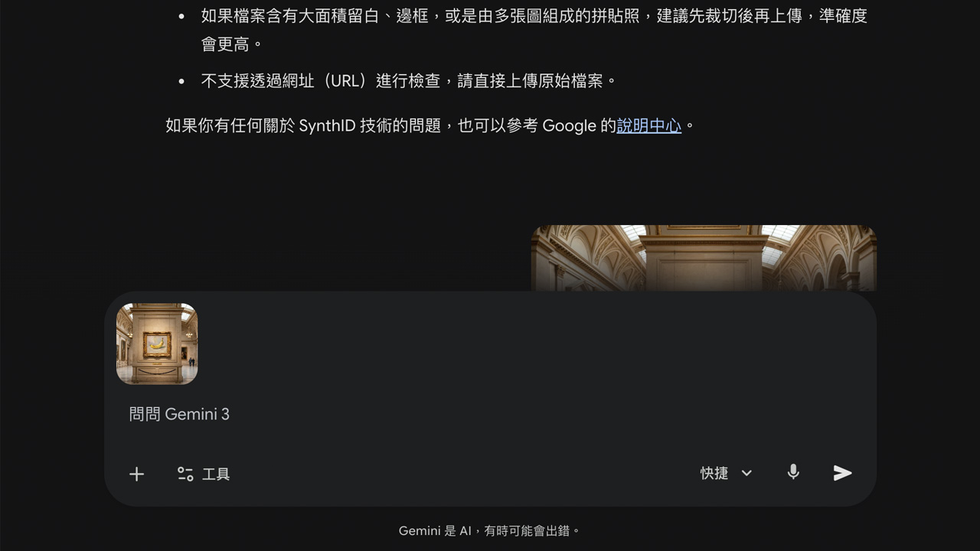The image size is (980, 551).
Task: Click the word Google before 說明中心
Action: click(x=569, y=126)
